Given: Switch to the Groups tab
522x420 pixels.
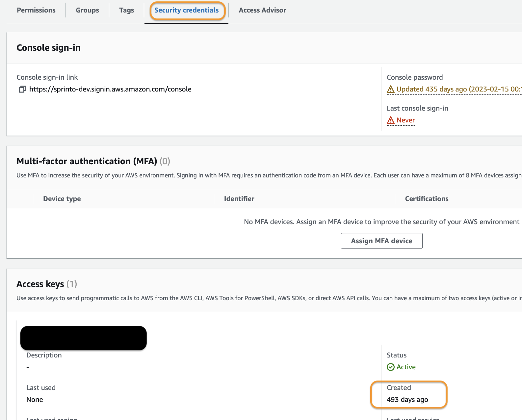Looking at the screenshot, I should pos(87,10).
